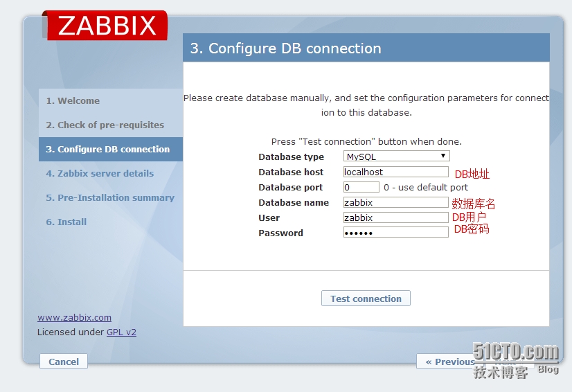Select step 3. Configure DB connection
Viewport: 572px width, 392px height.
coord(111,150)
